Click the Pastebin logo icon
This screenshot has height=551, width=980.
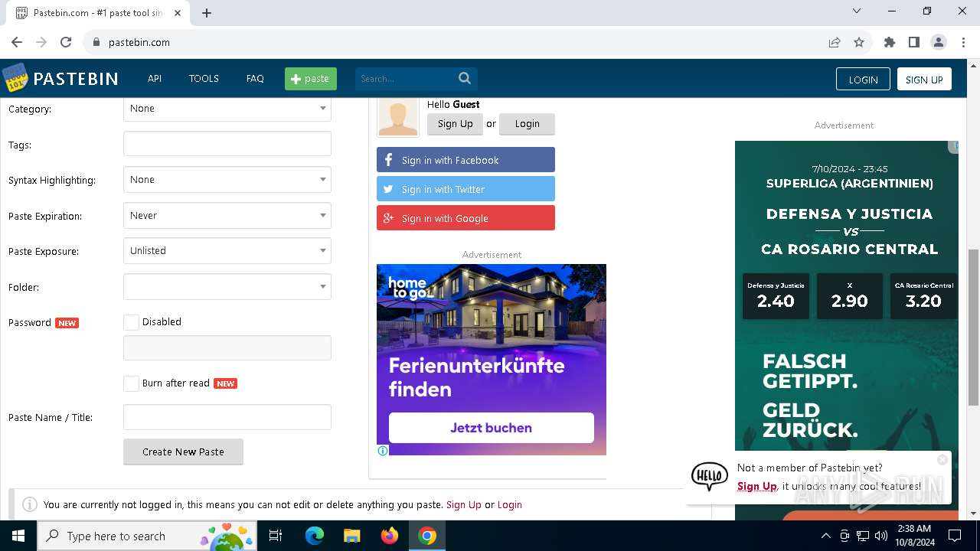[x=15, y=78]
